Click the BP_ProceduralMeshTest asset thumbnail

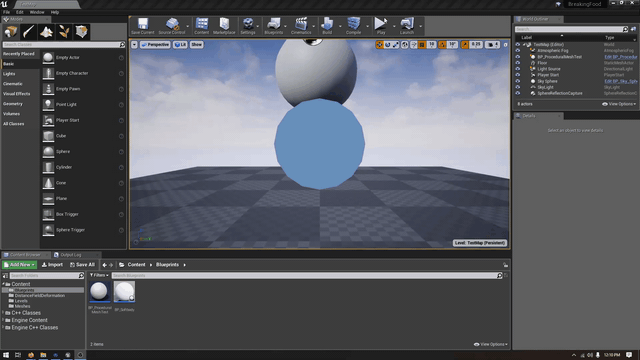pos(100,292)
